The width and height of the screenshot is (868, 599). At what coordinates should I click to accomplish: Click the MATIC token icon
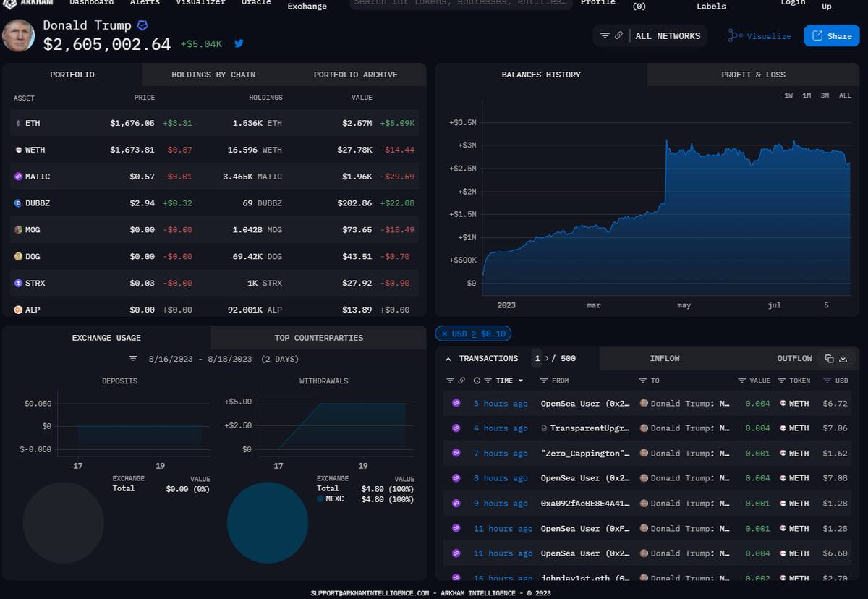[18, 177]
